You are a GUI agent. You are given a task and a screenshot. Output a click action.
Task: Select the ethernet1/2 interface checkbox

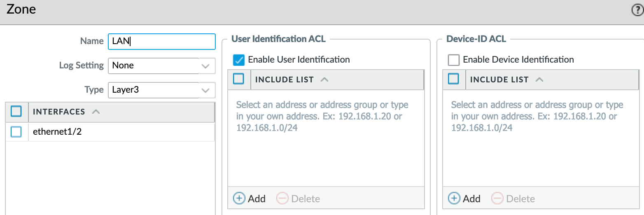click(x=16, y=132)
